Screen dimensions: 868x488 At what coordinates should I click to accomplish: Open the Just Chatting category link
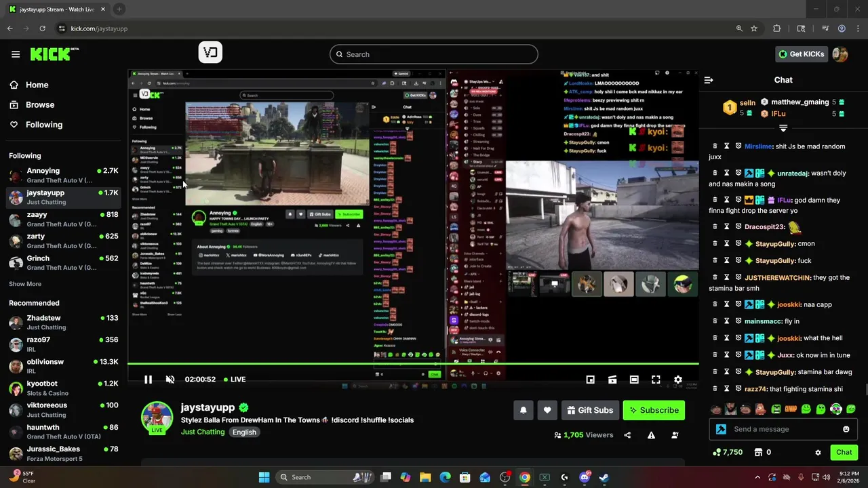[203, 432]
